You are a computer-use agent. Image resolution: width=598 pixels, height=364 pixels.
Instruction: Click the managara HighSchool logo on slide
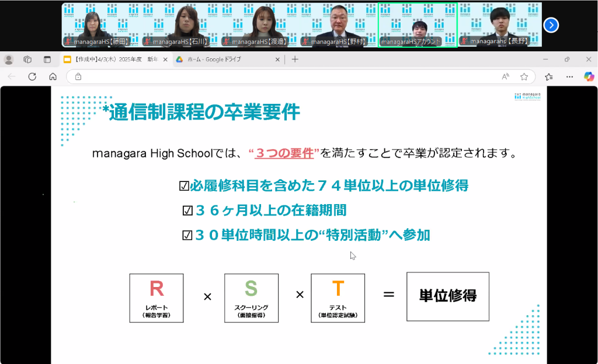click(x=527, y=96)
